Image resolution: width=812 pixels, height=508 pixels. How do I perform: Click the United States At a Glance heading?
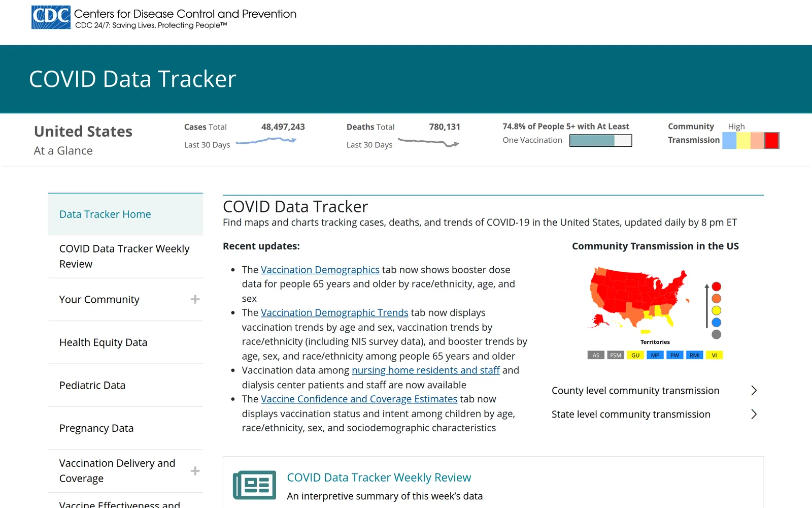coord(83,140)
